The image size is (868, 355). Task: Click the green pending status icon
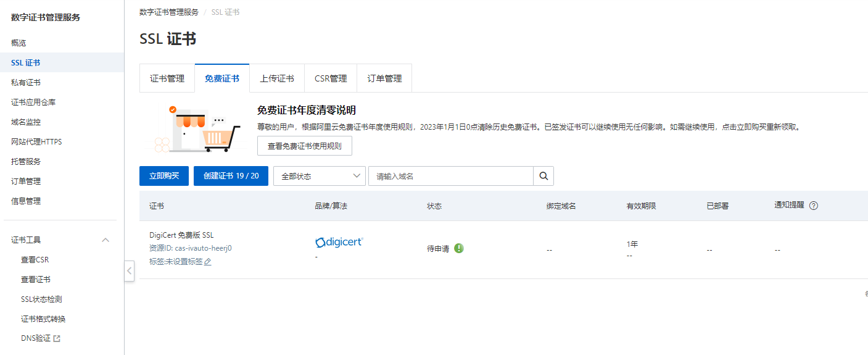click(x=459, y=248)
